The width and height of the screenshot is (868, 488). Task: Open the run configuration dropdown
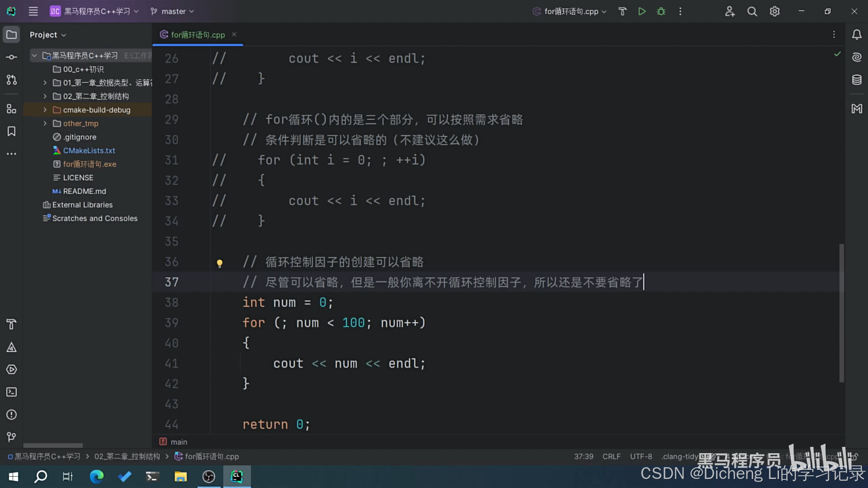570,11
